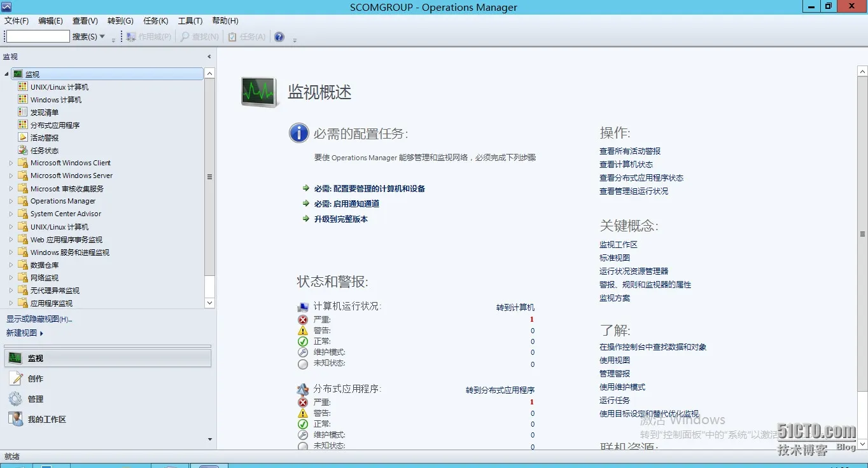The image size is (868, 468).
Task: Click the 升级到完整版本 link
Action: pos(341,219)
